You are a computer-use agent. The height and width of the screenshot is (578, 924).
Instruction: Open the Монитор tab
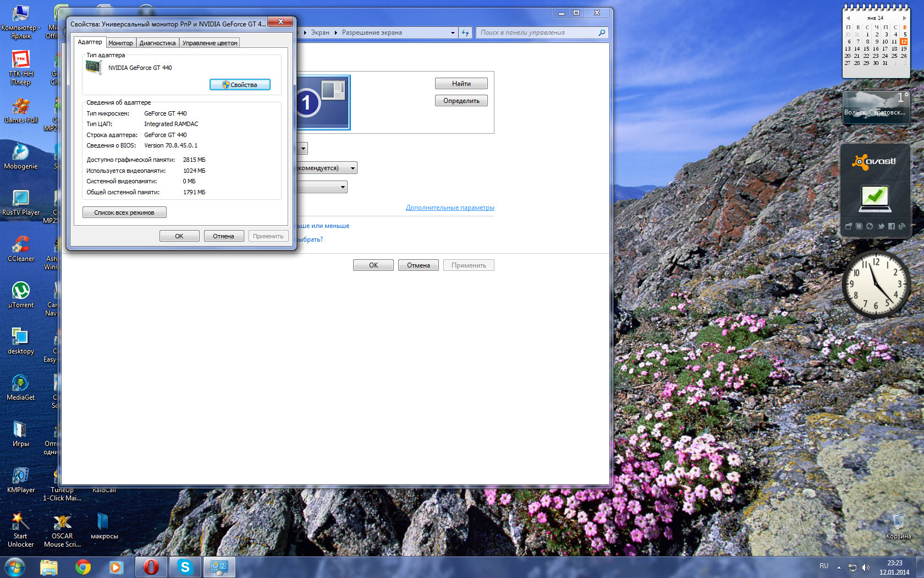pyautogui.click(x=120, y=43)
